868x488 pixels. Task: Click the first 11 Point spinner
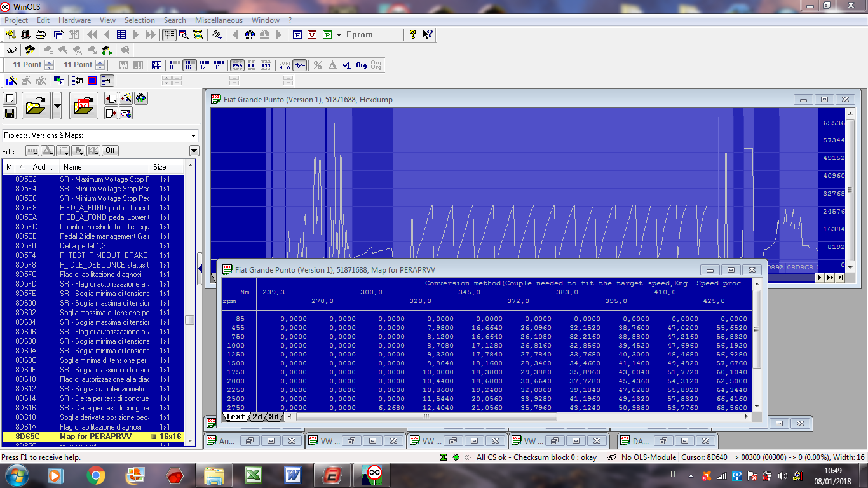49,65
